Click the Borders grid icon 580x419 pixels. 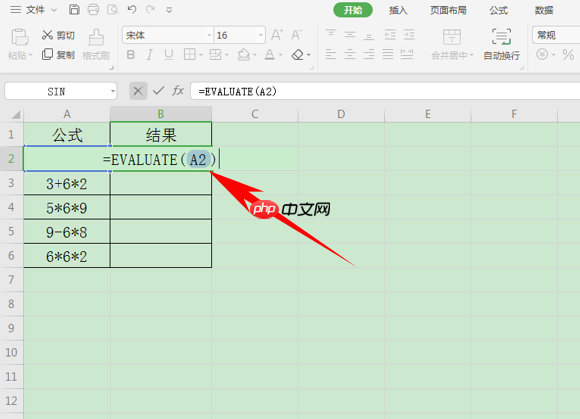190,55
